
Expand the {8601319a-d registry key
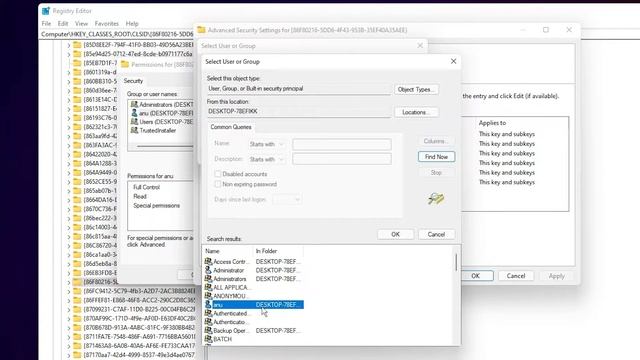(x=69, y=72)
